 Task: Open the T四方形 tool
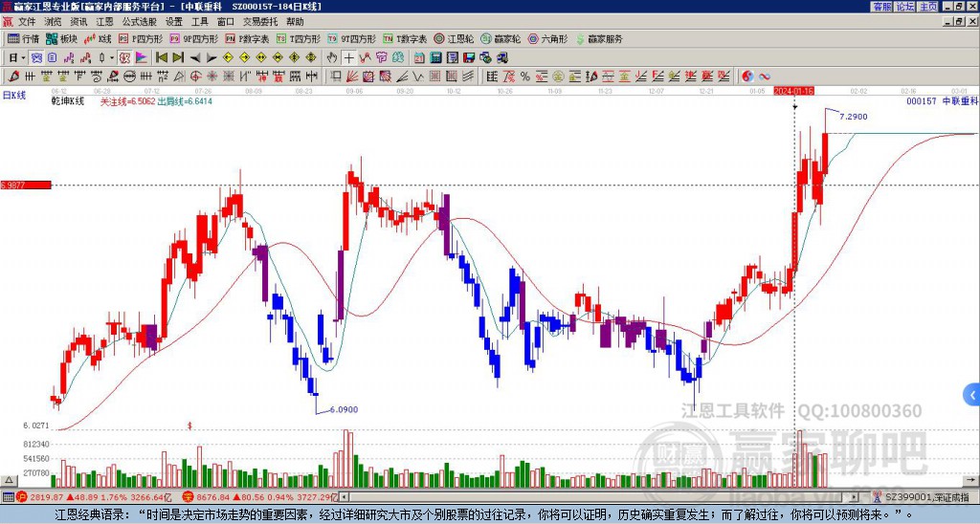[x=299, y=39]
